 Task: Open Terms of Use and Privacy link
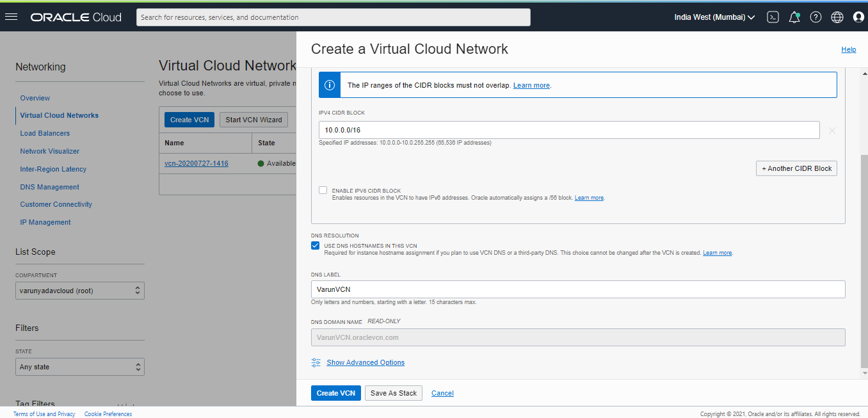click(x=44, y=414)
